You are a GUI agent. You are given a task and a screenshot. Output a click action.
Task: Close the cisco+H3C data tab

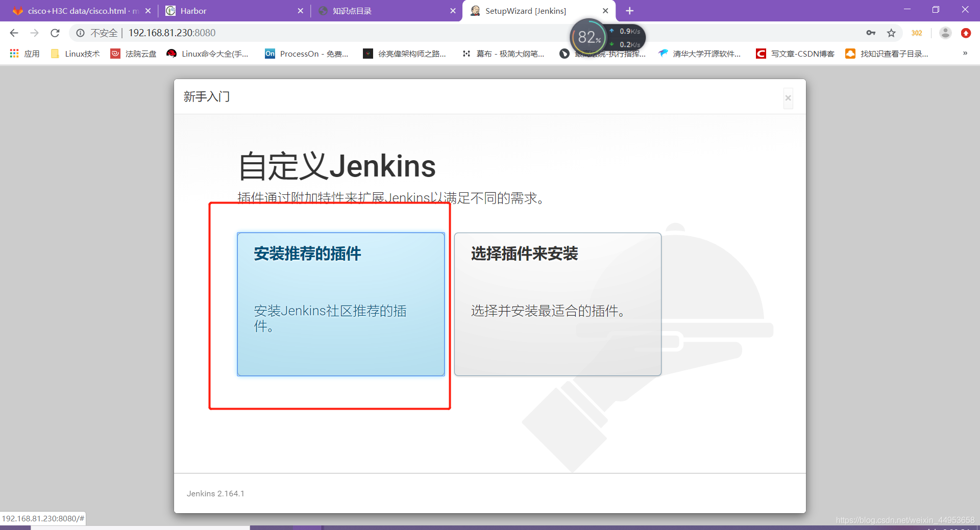pyautogui.click(x=148, y=11)
